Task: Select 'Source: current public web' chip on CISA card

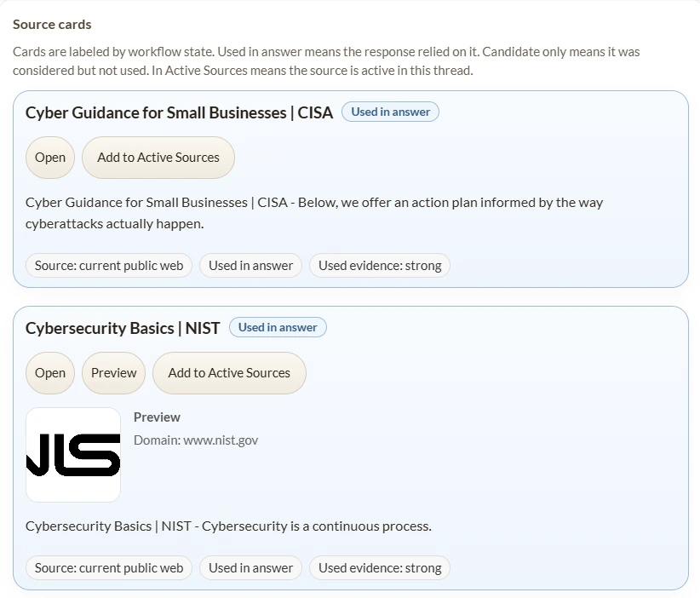Action: (x=109, y=266)
